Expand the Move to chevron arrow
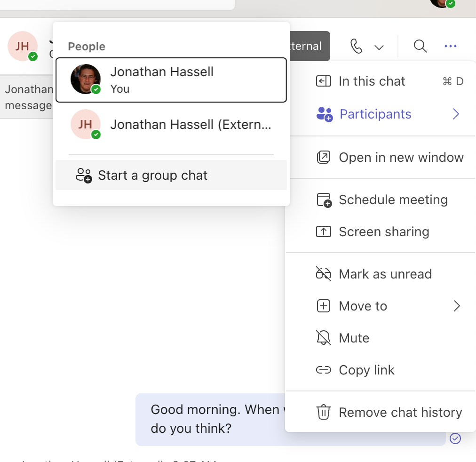Screen dimensions: 476x462 [457, 306]
